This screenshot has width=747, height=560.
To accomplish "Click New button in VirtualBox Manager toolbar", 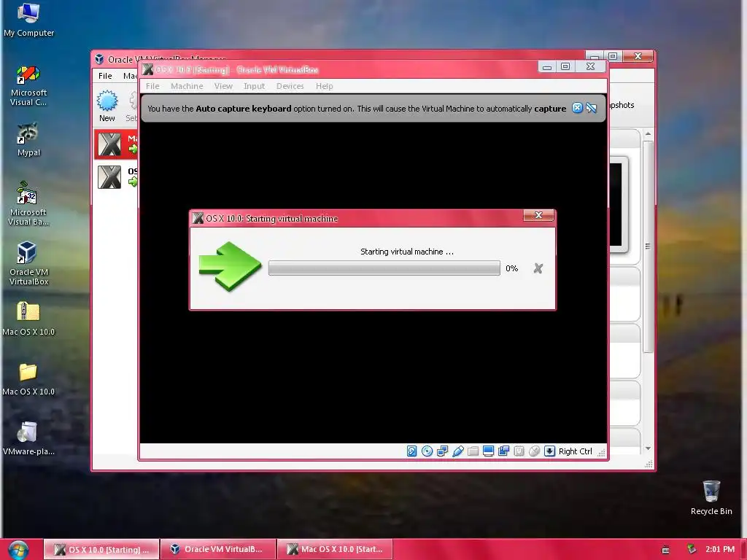I will (107, 106).
